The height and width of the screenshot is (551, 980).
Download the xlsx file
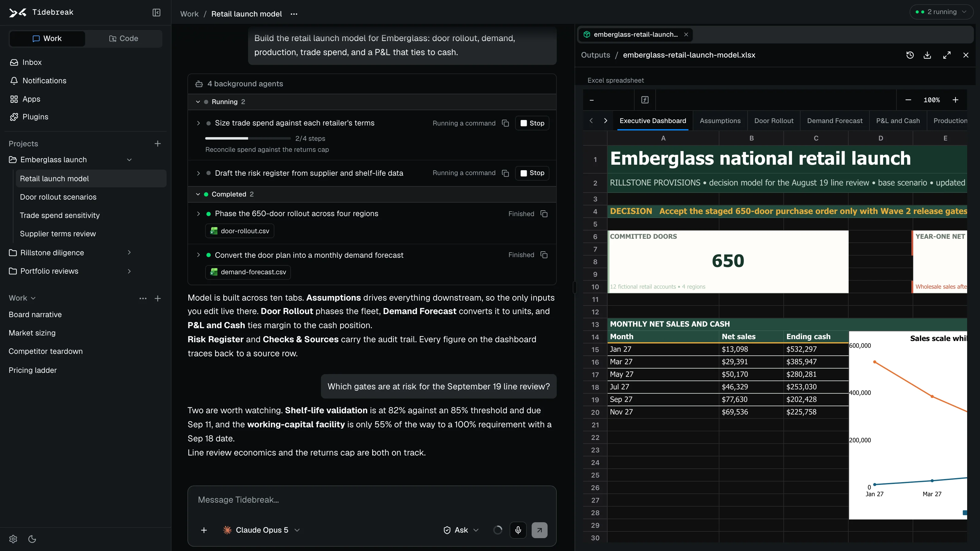[928, 55]
